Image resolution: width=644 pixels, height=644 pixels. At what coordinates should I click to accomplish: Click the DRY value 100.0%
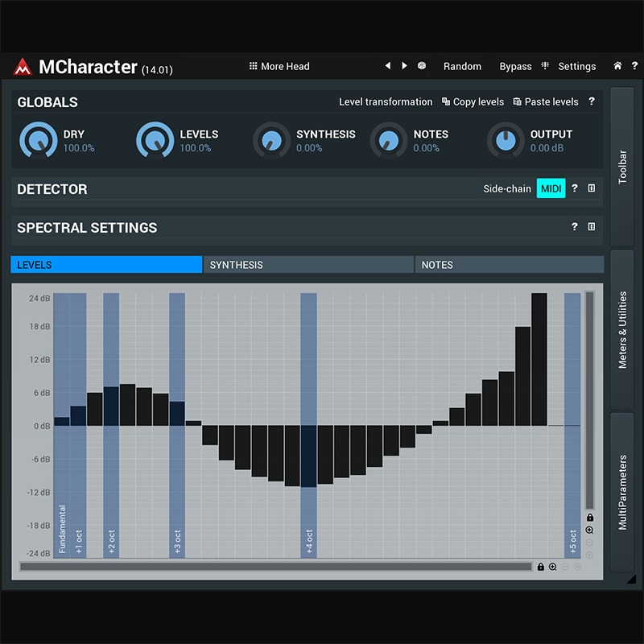click(x=79, y=148)
